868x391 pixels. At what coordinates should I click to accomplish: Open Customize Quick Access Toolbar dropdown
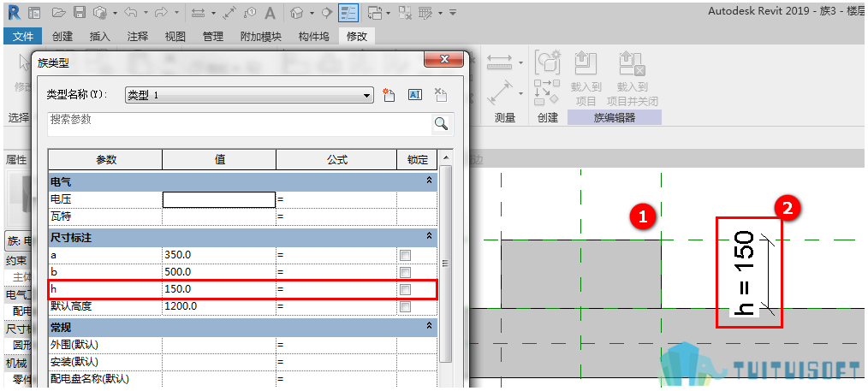453,13
